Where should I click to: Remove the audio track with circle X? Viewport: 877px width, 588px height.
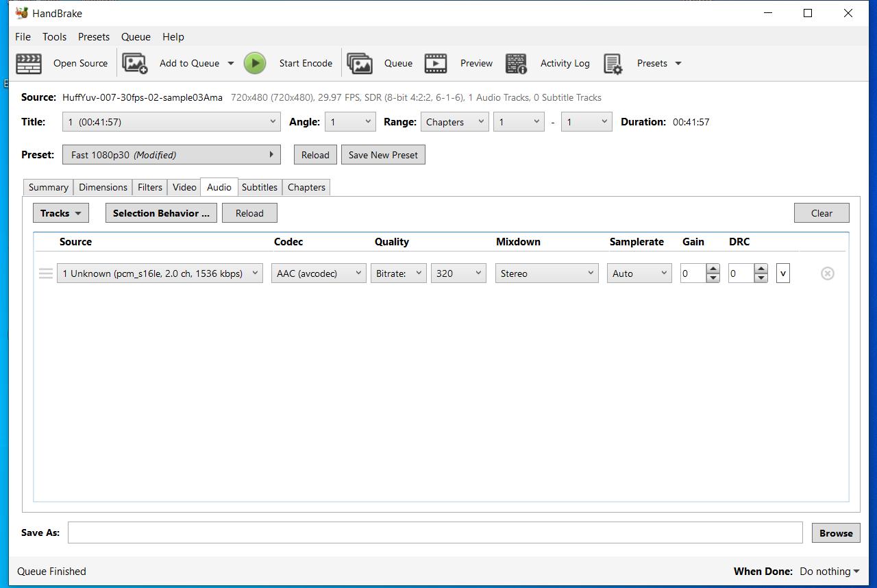tap(828, 273)
